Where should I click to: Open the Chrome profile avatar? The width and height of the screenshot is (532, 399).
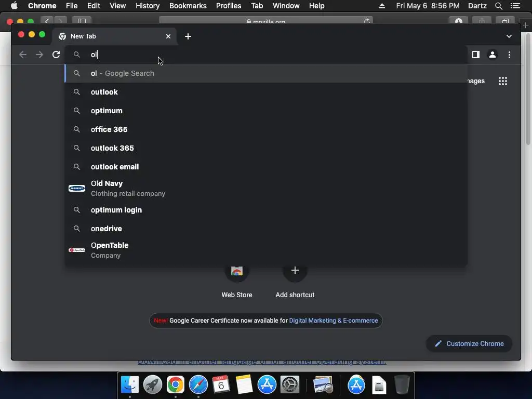click(x=493, y=55)
